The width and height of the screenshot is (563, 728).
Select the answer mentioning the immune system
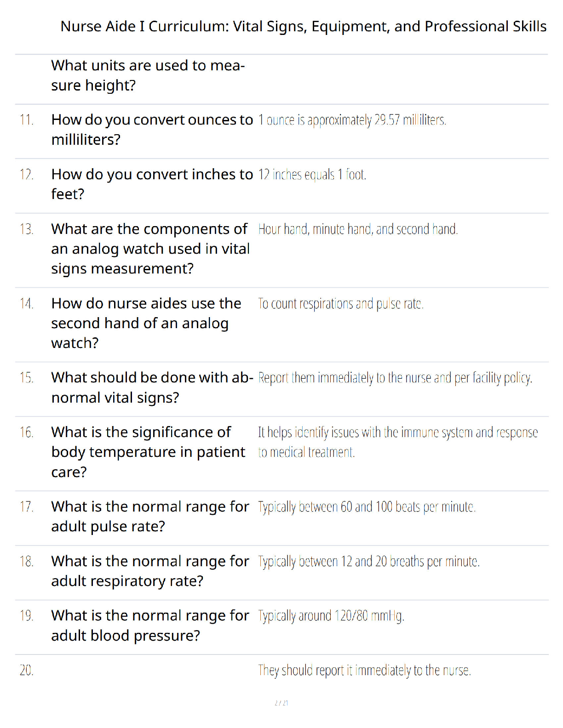tap(398, 442)
